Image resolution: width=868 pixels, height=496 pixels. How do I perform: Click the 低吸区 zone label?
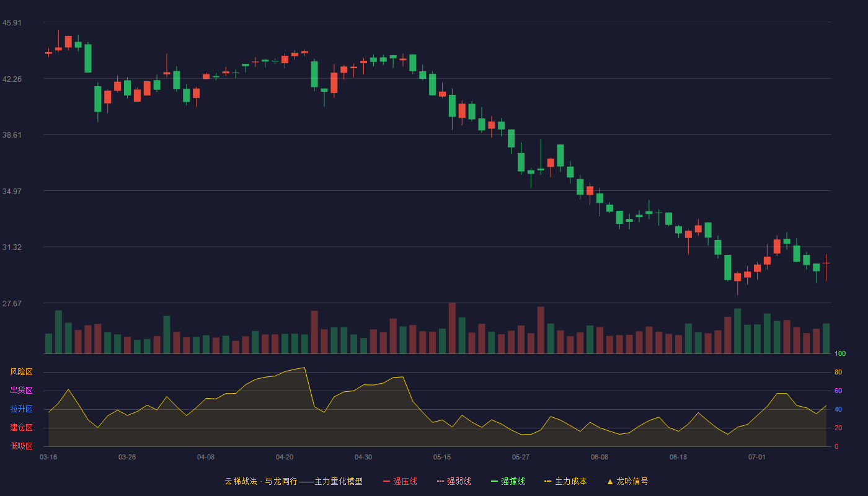pos(21,446)
